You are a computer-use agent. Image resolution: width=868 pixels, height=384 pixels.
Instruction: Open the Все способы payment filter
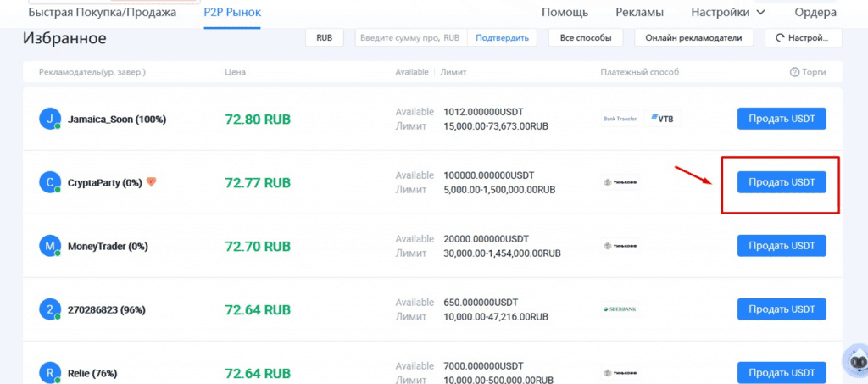tap(586, 38)
